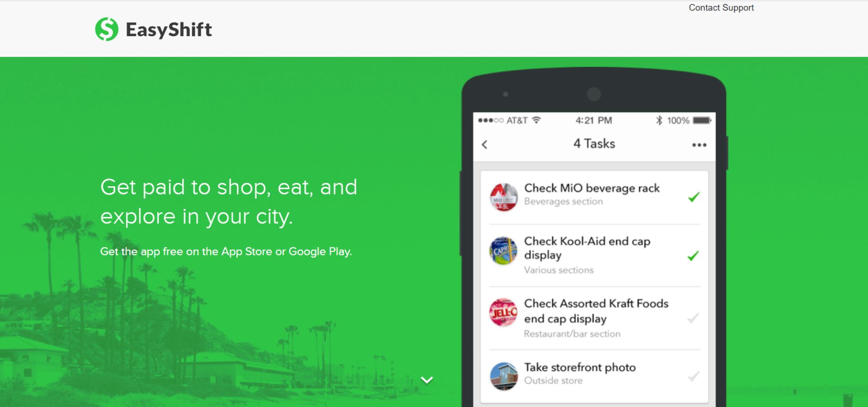Click the signal strength dots on phone
The image size is (868, 407).
(x=491, y=120)
